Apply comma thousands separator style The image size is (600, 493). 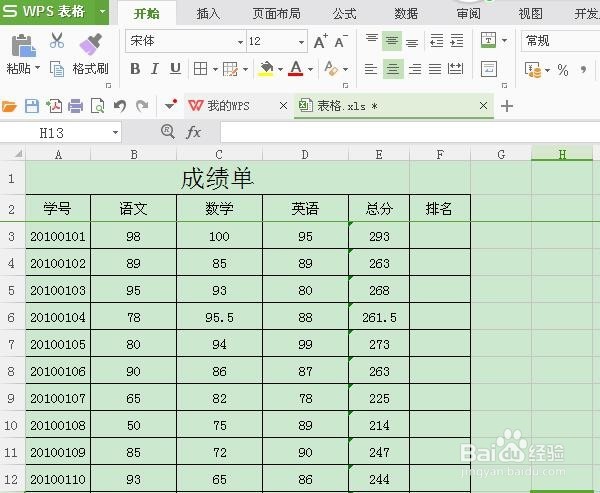(583, 70)
